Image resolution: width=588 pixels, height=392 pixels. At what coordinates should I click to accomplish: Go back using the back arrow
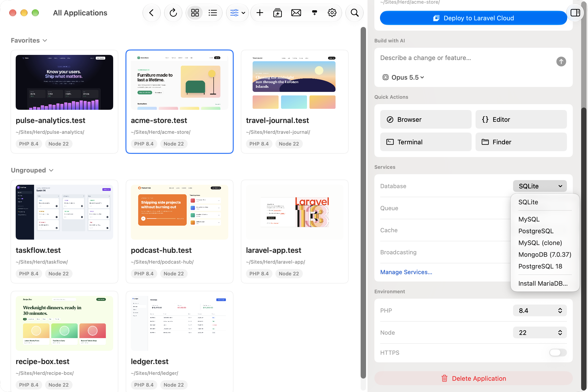151,13
